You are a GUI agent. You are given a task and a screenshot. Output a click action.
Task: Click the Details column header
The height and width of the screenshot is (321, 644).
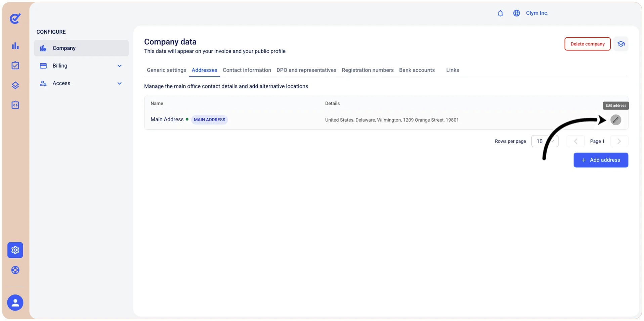[332, 104]
